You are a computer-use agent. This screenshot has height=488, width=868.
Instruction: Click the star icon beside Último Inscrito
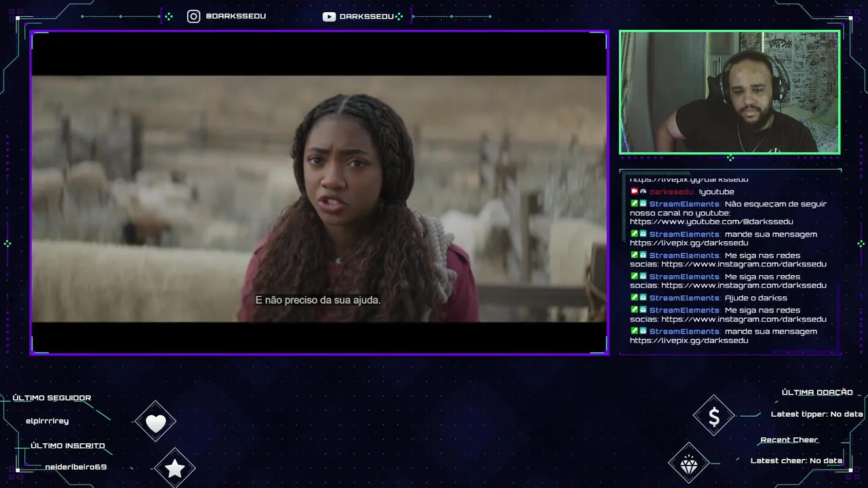pos(175,468)
